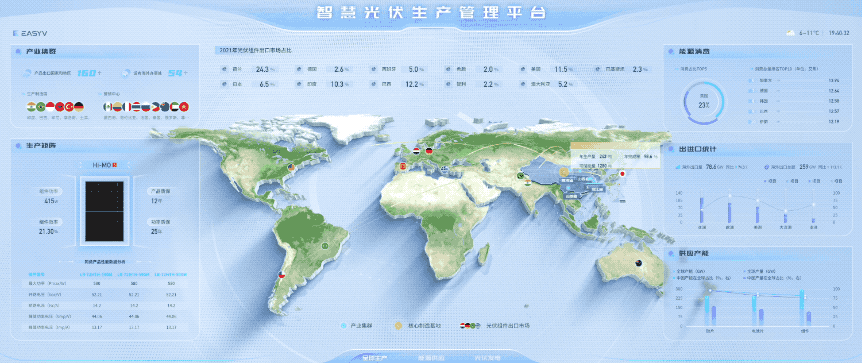Click the 19:40:32 clock display
Viewport: 862px width, 363px height.
[x=838, y=33]
